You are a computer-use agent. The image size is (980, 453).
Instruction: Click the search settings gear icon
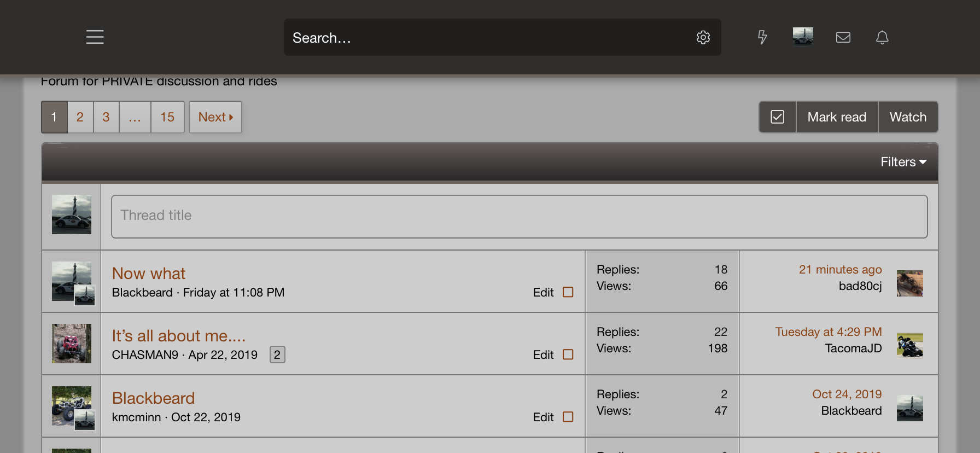pyautogui.click(x=703, y=37)
